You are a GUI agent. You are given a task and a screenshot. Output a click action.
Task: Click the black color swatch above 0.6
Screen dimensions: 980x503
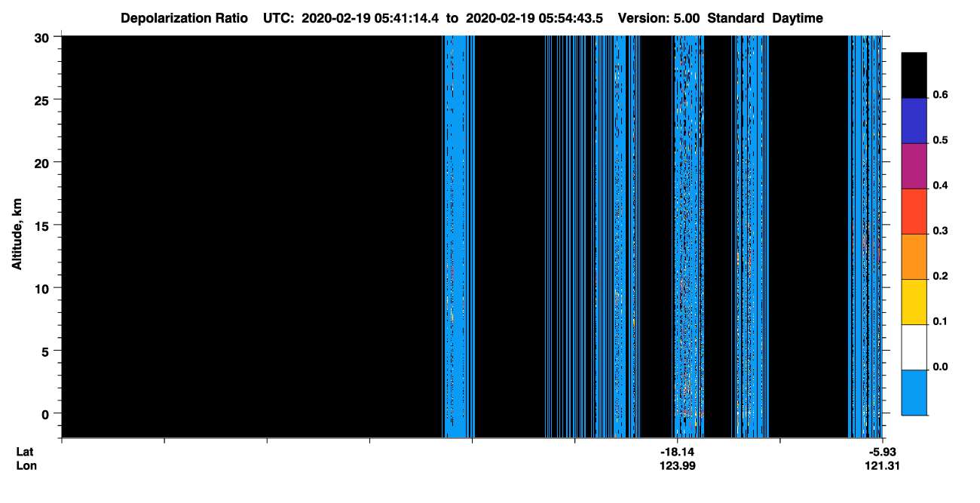[x=914, y=75]
